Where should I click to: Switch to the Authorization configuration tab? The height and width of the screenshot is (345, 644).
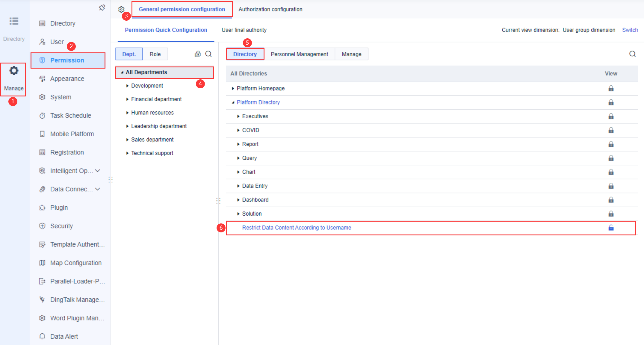(x=270, y=9)
